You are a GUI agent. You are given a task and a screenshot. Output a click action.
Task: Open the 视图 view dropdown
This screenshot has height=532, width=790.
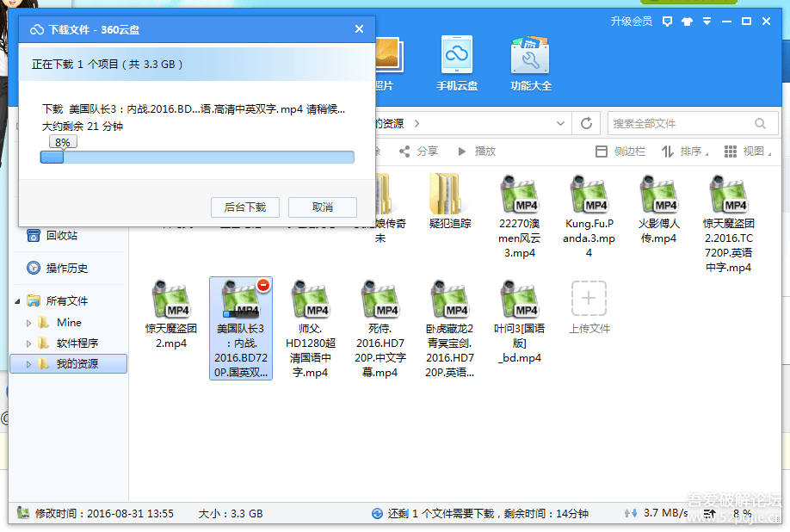click(748, 152)
